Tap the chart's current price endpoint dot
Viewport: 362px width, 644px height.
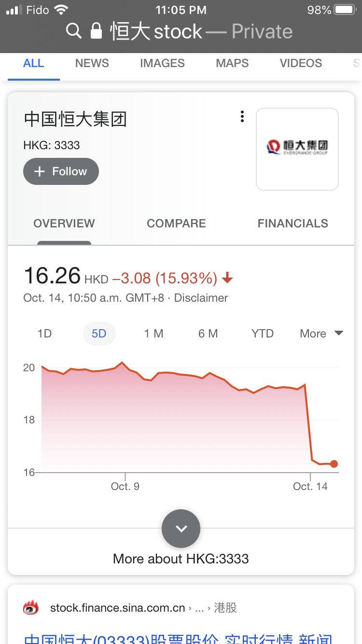tap(334, 464)
